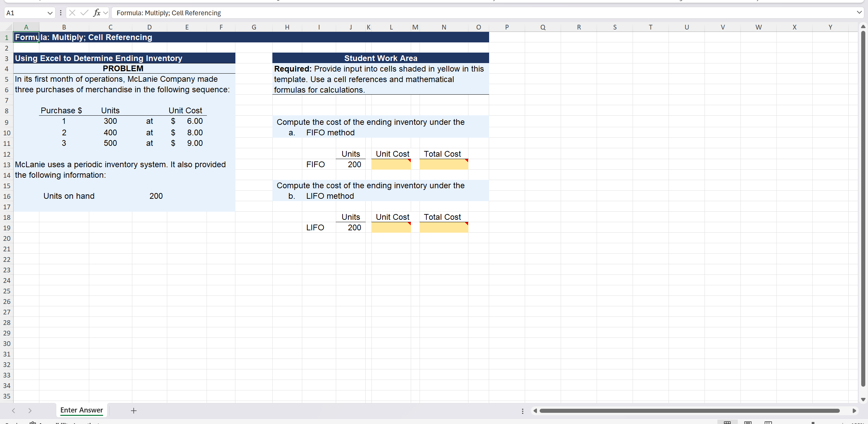Click the Cancel (X) icon beside formula bar

(x=72, y=13)
